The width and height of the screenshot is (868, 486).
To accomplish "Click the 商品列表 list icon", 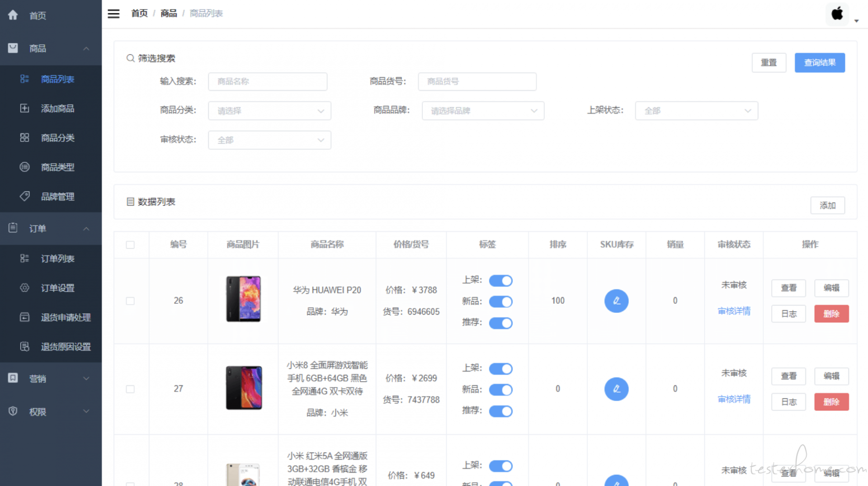I will coord(24,79).
